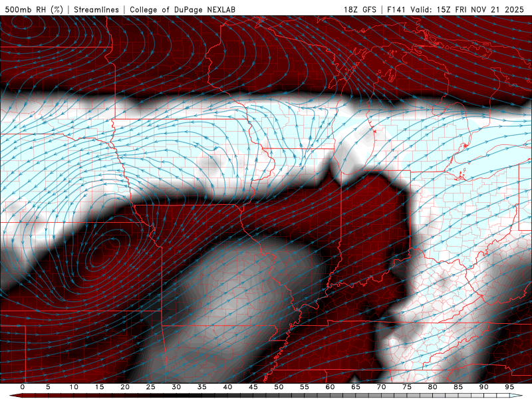The width and height of the screenshot is (532, 399).
Task: Click the '50' colorbar scale value
Action: tap(279, 387)
